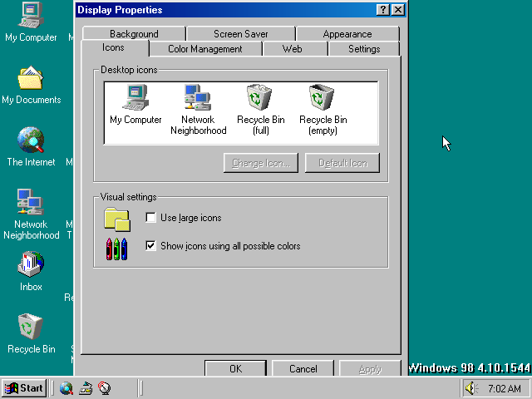Click Show Desktop quick launch icon

[86, 388]
